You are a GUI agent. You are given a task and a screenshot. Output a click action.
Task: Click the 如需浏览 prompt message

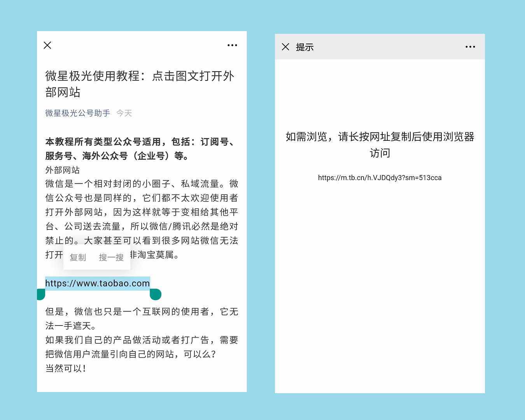(380, 145)
